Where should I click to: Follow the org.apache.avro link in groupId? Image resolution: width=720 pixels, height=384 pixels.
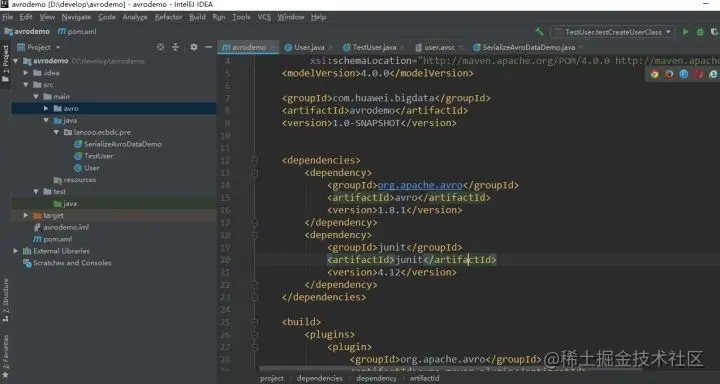pyautogui.click(x=420, y=185)
